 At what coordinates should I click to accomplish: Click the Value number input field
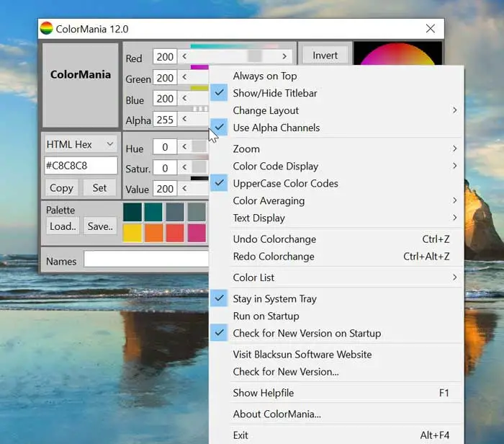pos(165,189)
